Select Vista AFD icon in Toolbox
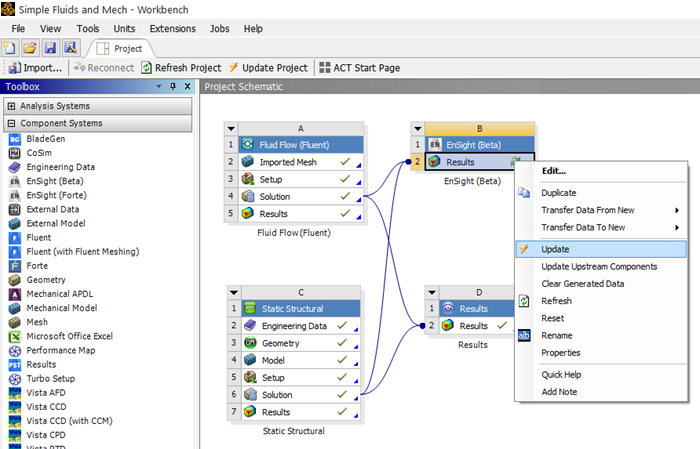Screen dimensions: 700x449 tap(15, 393)
